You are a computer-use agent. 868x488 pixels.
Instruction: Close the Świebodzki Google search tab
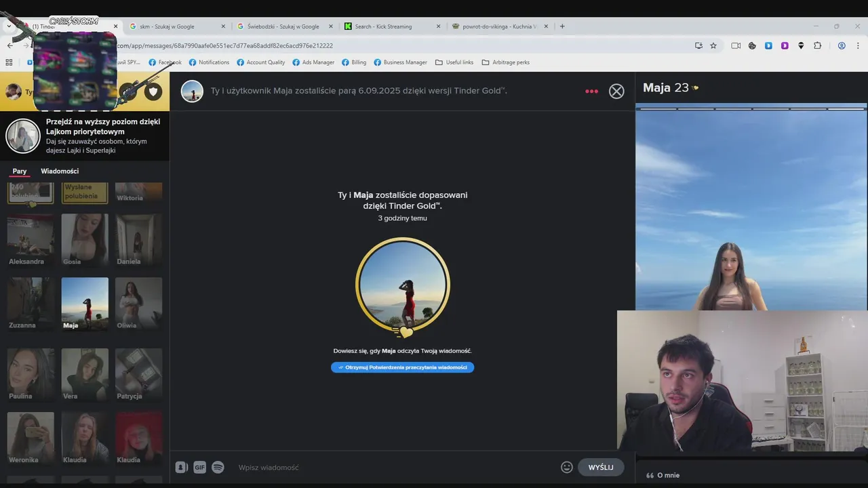pos(331,26)
